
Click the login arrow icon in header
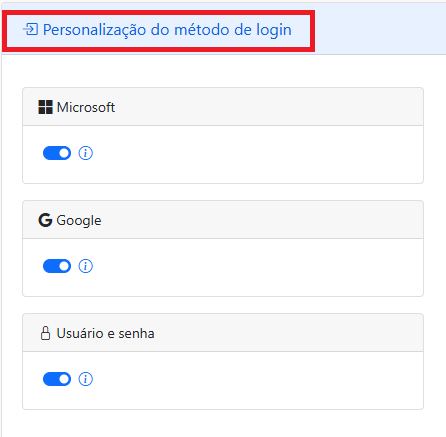pyautogui.click(x=30, y=30)
